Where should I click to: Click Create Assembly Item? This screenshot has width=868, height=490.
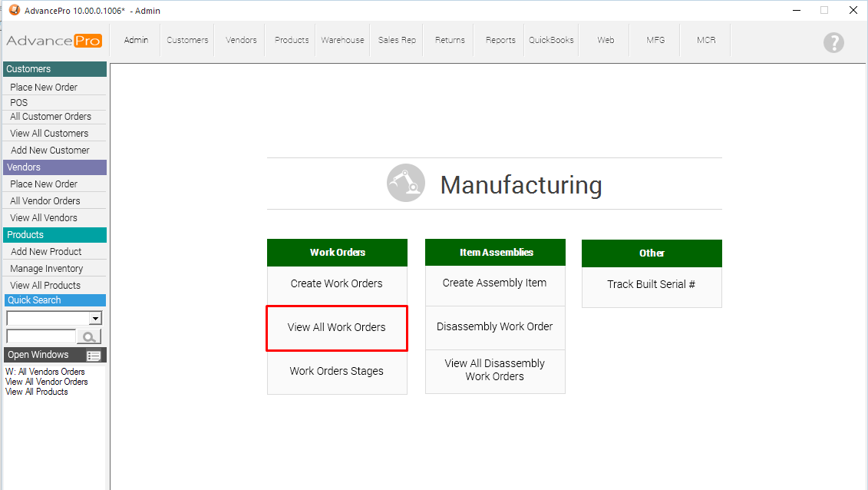point(495,283)
